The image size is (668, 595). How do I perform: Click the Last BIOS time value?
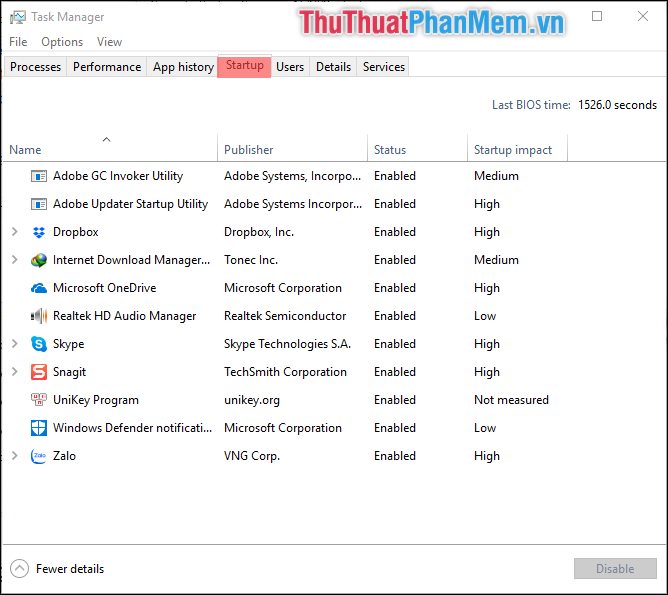617,105
